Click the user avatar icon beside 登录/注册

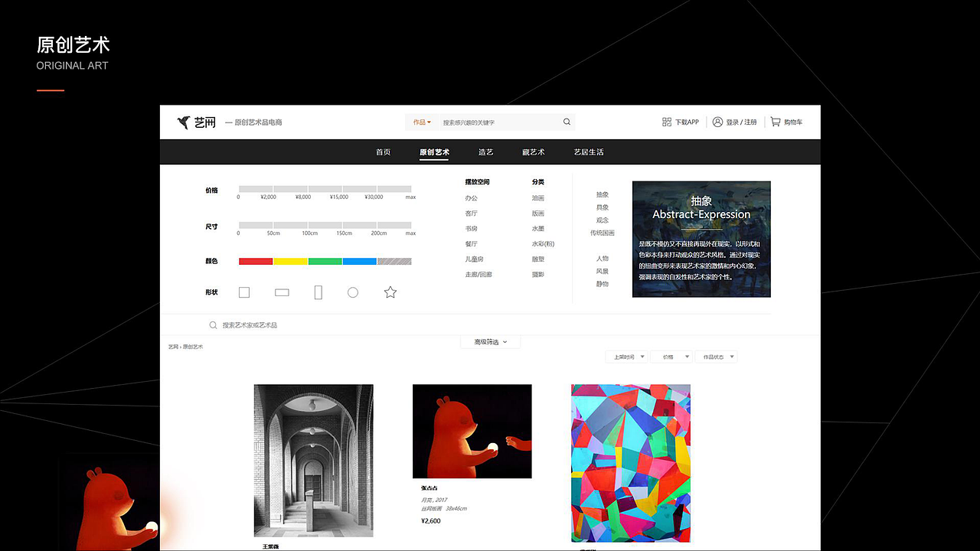tap(717, 122)
